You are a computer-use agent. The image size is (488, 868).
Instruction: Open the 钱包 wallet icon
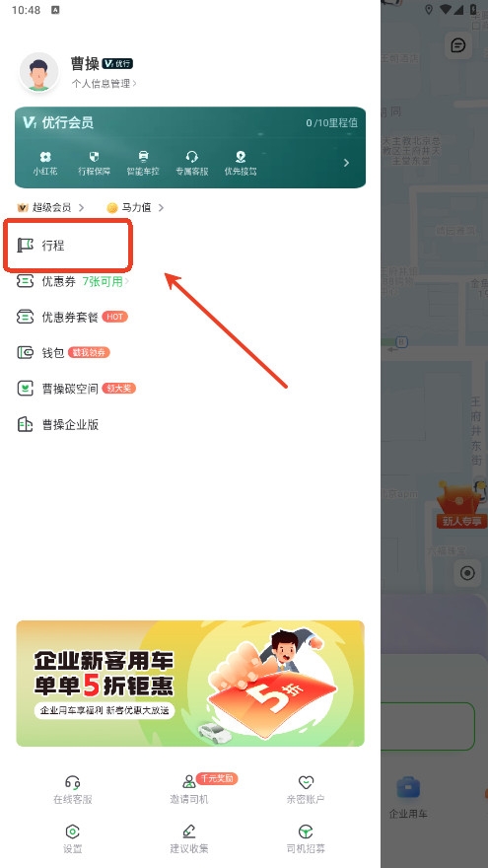click(25, 353)
